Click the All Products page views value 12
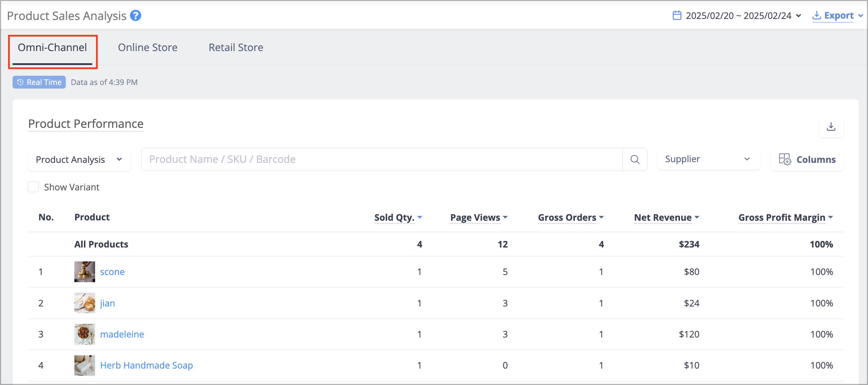This screenshot has height=385, width=868. click(503, 244)
